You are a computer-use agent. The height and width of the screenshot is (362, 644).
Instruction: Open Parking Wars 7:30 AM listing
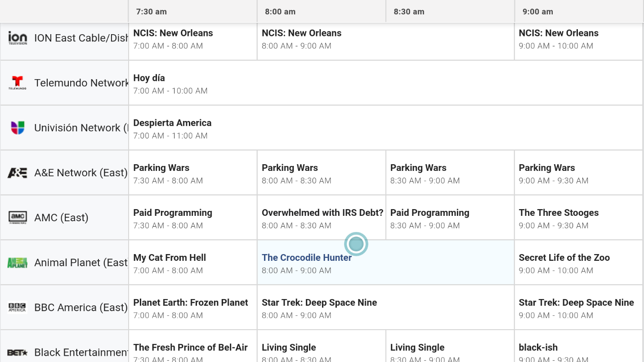point(192,173)
